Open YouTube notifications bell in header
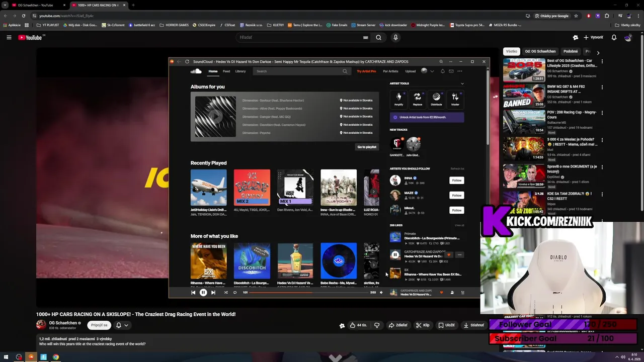The width and height of the screenshot is (644, 362). [x=614, y=37]
